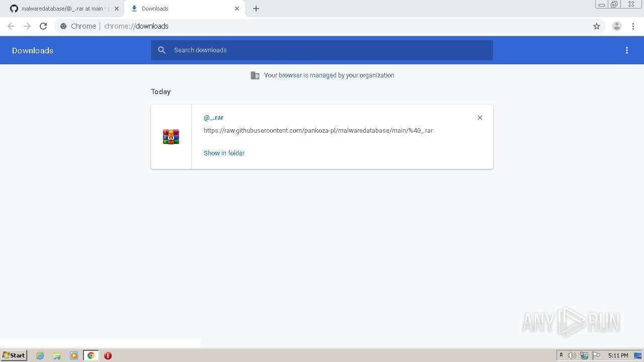Remove @_.rar from the downloads list
The height and width of the screenshot is (362, 644).
pos(480,118)
